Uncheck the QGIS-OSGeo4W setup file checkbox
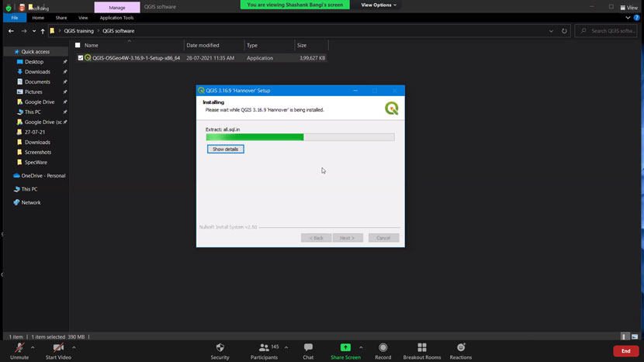This screenshot has height=362, width=644. 81,58
